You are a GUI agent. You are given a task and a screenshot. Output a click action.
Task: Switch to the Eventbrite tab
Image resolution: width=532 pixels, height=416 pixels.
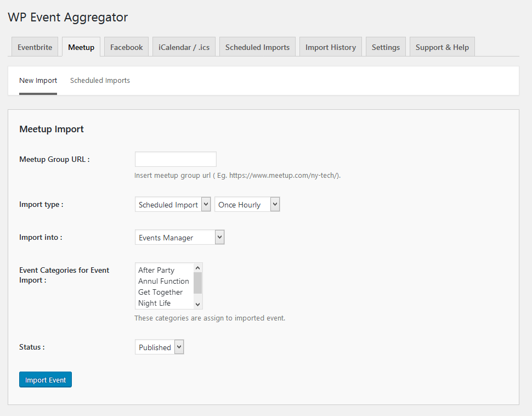(x=35, y=47)
